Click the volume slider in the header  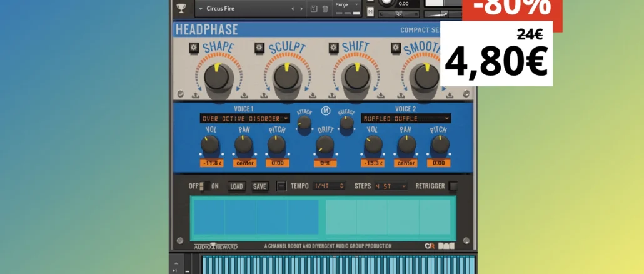point(443,14)
